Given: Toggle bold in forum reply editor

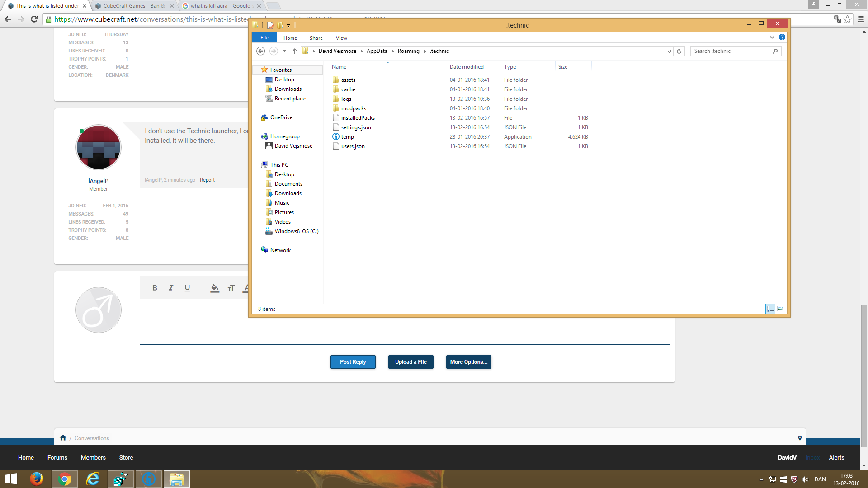Looking at the screenshot, I should pyautogui.click(x=155, y=288).
